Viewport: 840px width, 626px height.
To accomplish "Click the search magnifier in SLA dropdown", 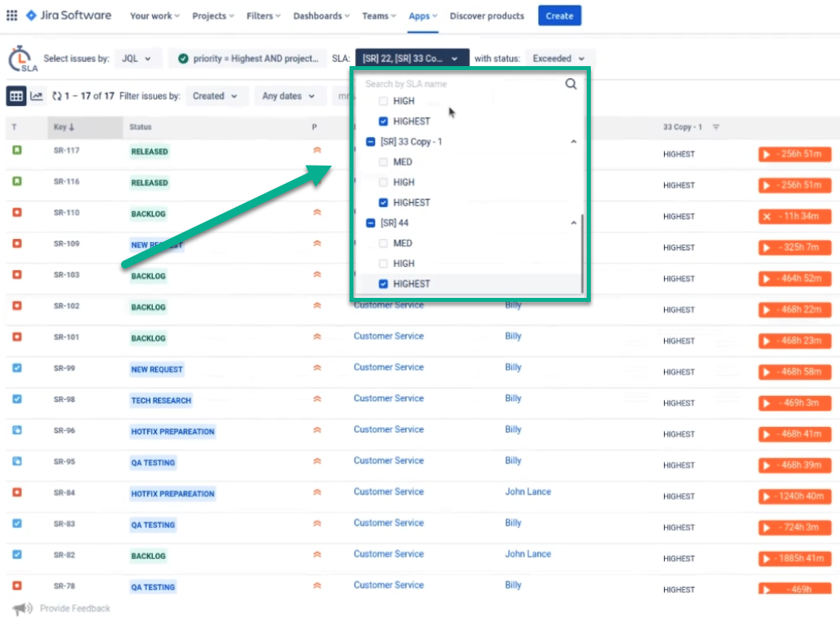I will [571, 84].
